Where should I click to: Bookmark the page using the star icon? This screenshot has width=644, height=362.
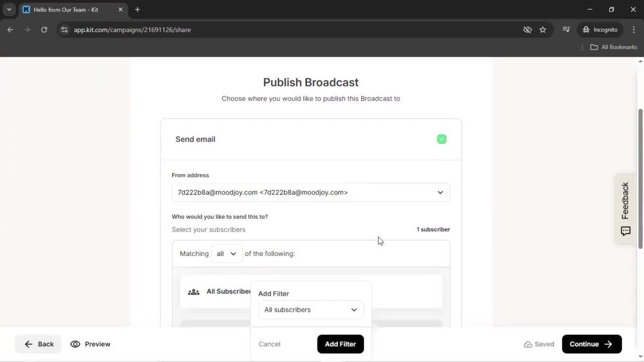click(x=543, y=30)
